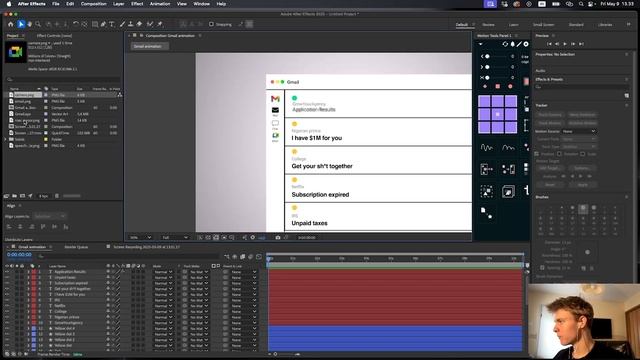
Task: Toggle visibility of Netflix layer
Action: click(7, 306)
